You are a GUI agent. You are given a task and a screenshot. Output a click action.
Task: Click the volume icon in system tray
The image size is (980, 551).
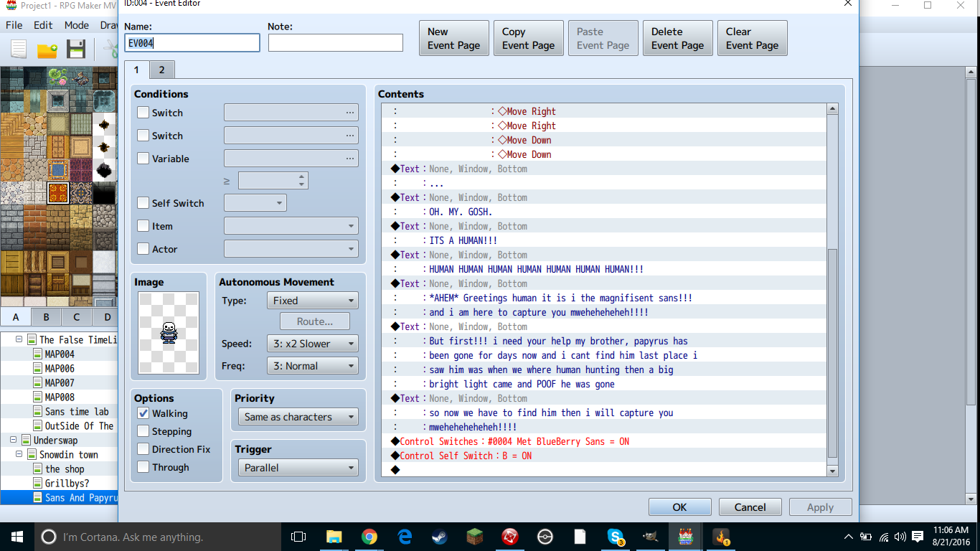click(x=900, y=537)
